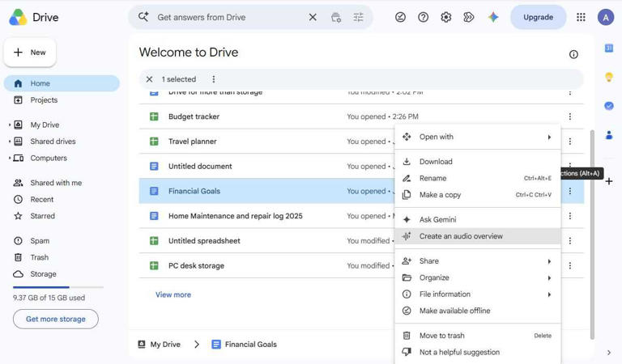Screen dimensions: 622x364
Task: Choose Download from context menu
Action: pos(478,162)
